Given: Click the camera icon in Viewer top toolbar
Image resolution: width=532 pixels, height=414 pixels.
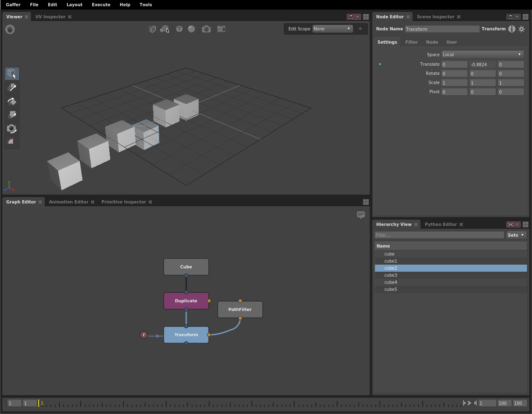Looking at the screenshot, I should point(206,29).
